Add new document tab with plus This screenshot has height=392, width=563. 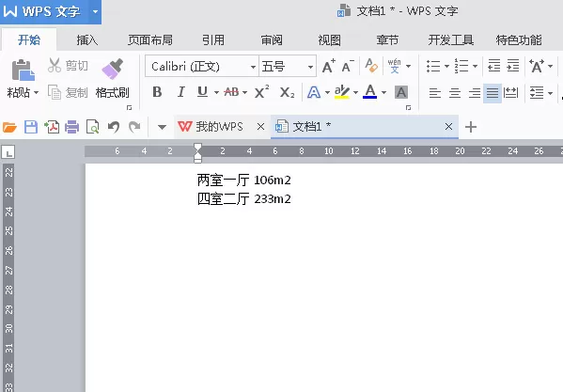tap(470, 127)
